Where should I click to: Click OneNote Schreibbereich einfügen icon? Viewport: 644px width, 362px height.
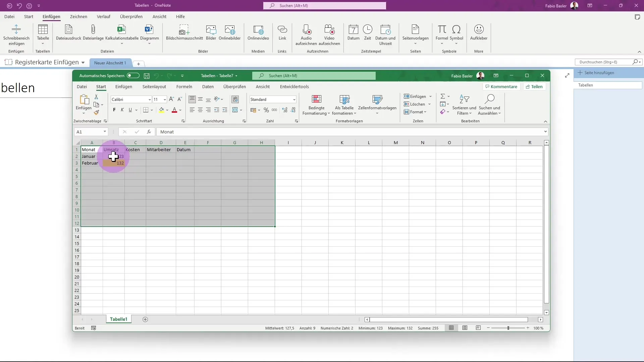(x=16, y=29)
